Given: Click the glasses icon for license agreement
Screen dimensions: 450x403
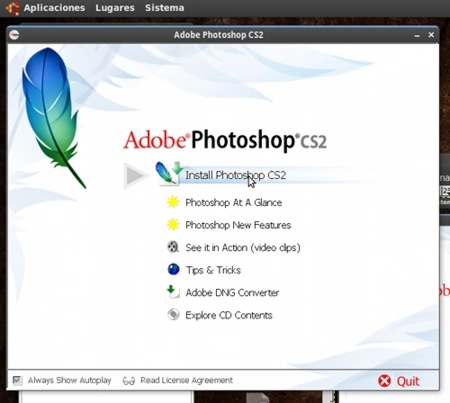Looking at the screenshot, I should coord(129,380).
